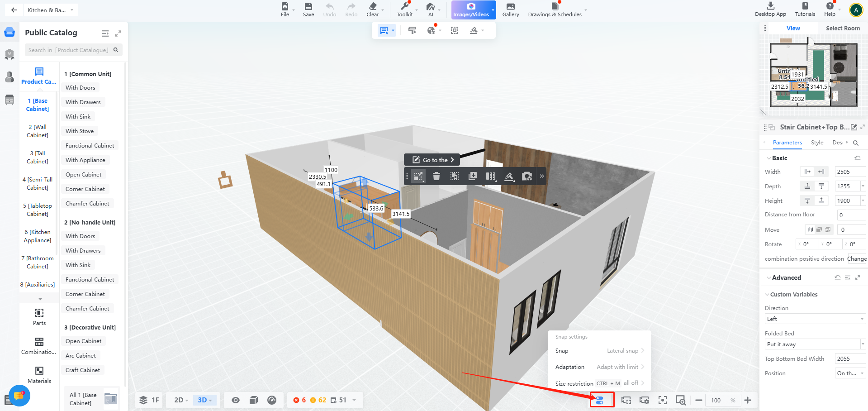Click the Change button for combination direction

tap(857, 259)
